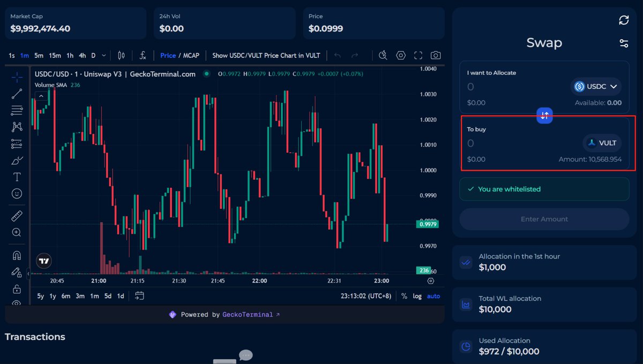Open the Fibonacci retracement tool
The image size is (643, 364).
coord(17,110)
